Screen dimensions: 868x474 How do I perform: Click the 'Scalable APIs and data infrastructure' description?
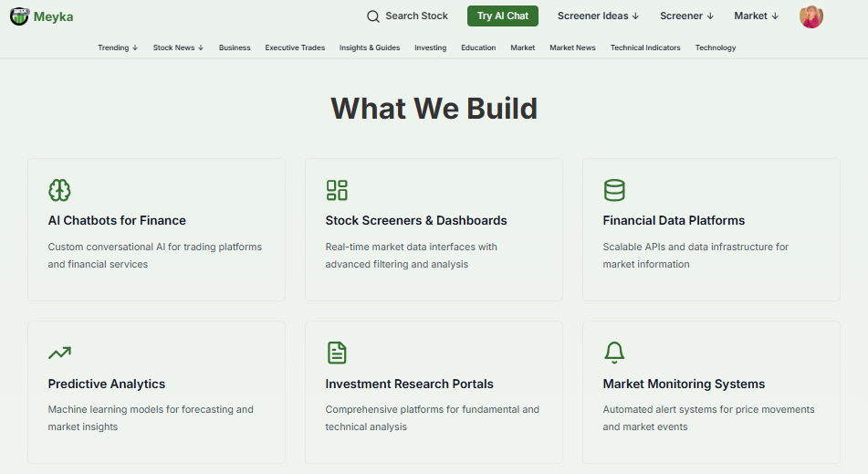pyautogui.click(x=695, y=256)
